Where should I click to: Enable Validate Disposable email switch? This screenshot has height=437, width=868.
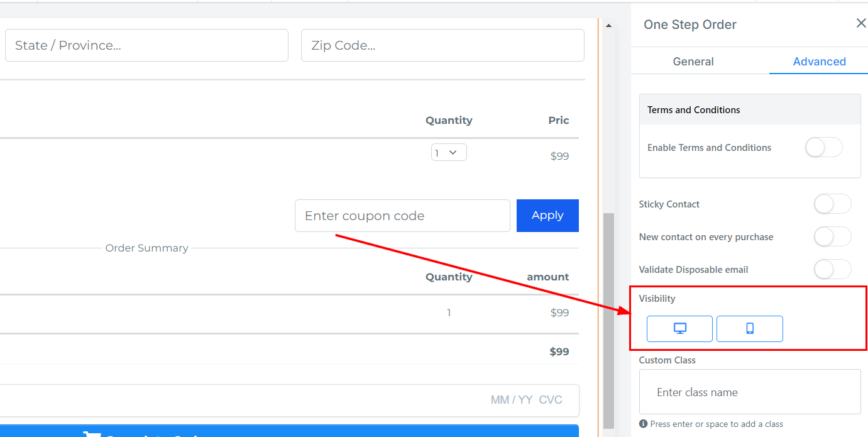[x=832, y=270]
